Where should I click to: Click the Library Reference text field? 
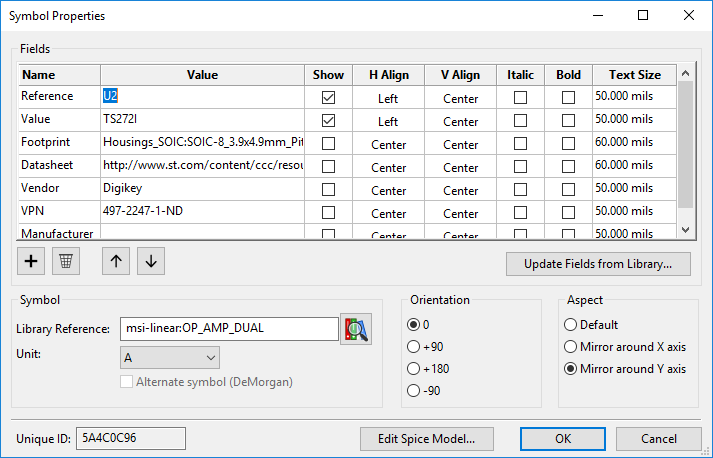click(x=228, y=329)
